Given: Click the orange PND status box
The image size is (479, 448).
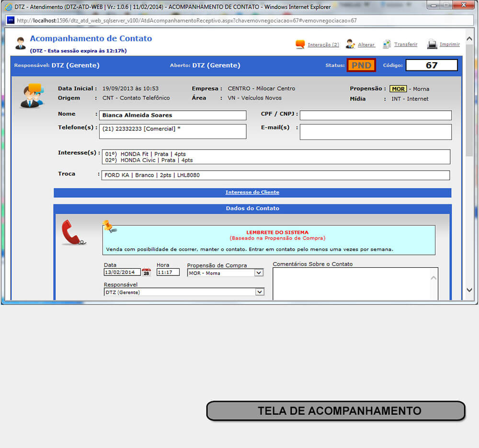Looking at the screenshot, I should click(x=361, y=65).
